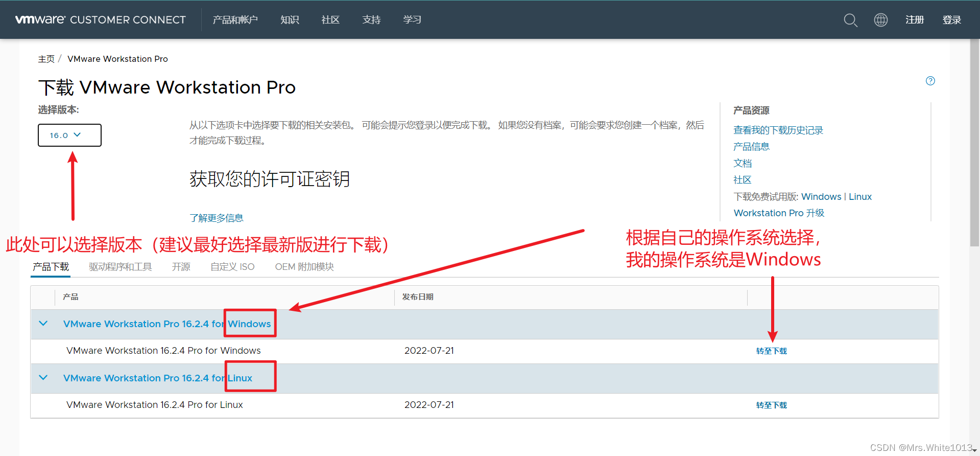
Task: Open the 产品和帐户 menu
Action: point(235,20)
